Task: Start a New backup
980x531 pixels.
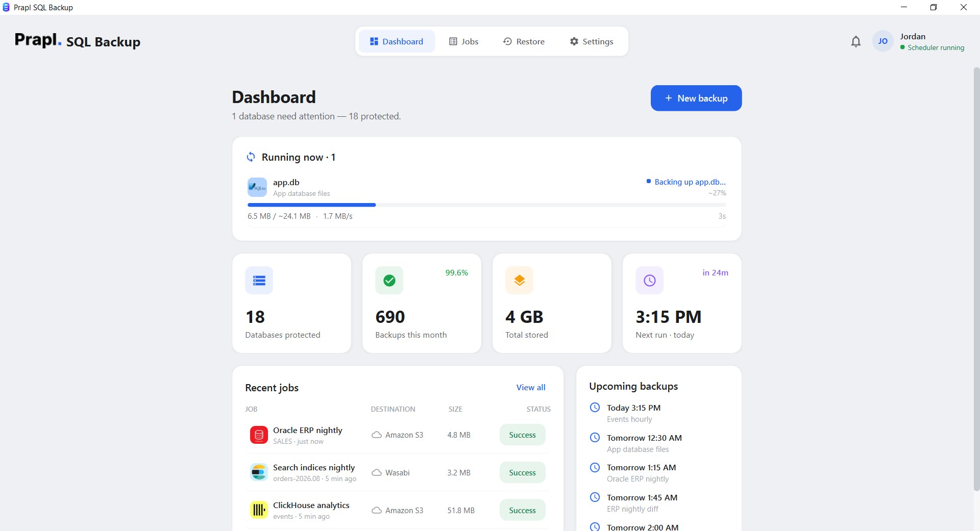Action: pos(696,98)
